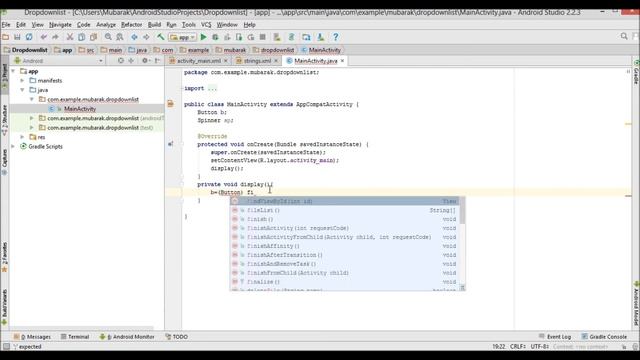640x360 pixels.
Task: Open the Android Monitor tool window
Action: point(127,337)
